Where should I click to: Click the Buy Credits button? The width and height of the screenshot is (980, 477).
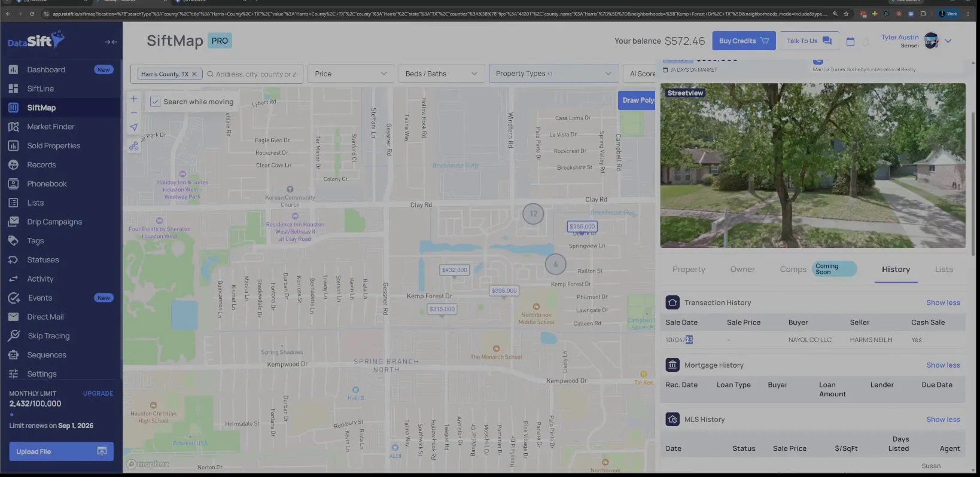[744, 41]
